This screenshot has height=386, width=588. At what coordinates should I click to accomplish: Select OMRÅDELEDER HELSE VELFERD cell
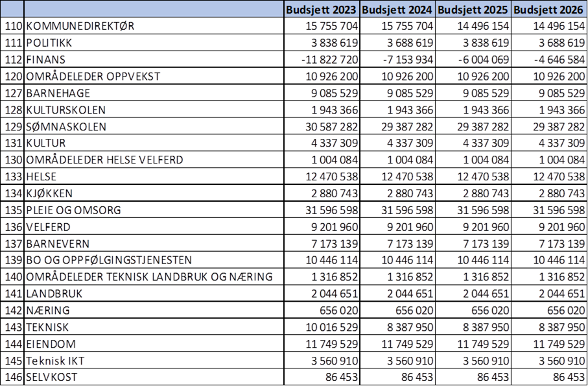(x=154, y=160)
